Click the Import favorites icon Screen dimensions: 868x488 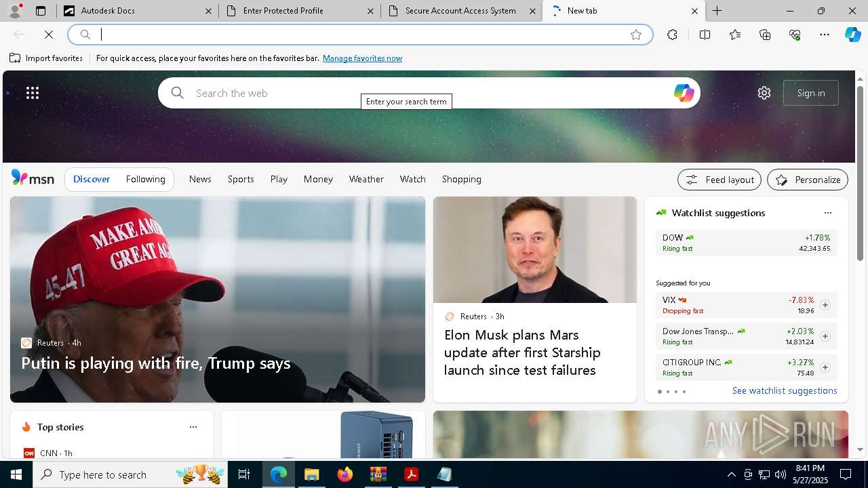(x=15, y=58)
